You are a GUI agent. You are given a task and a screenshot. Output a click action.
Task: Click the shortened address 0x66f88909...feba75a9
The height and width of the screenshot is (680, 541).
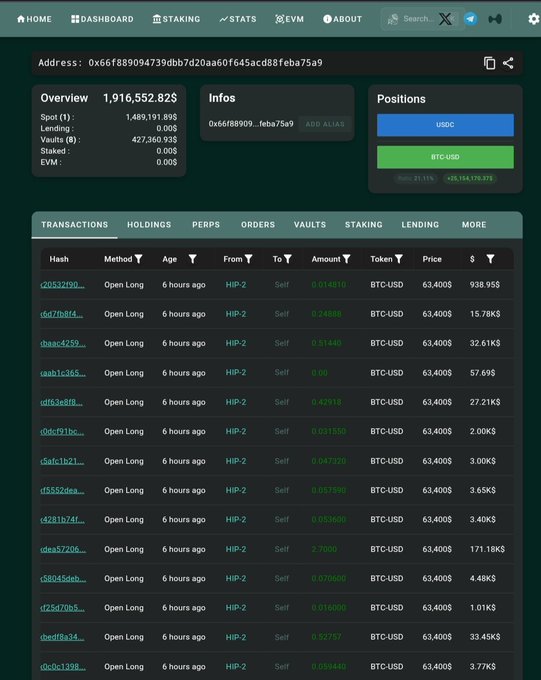[251, 124]
